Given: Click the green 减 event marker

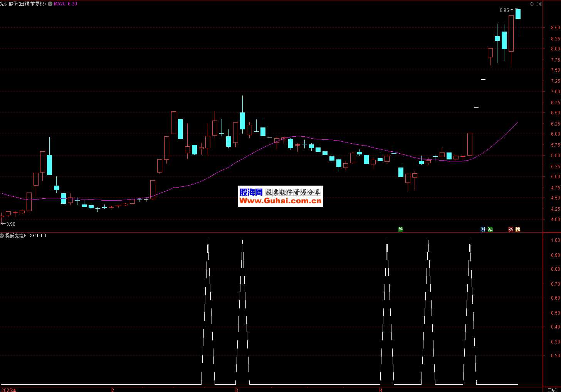Looking at the screenshot, I should 490,230.
